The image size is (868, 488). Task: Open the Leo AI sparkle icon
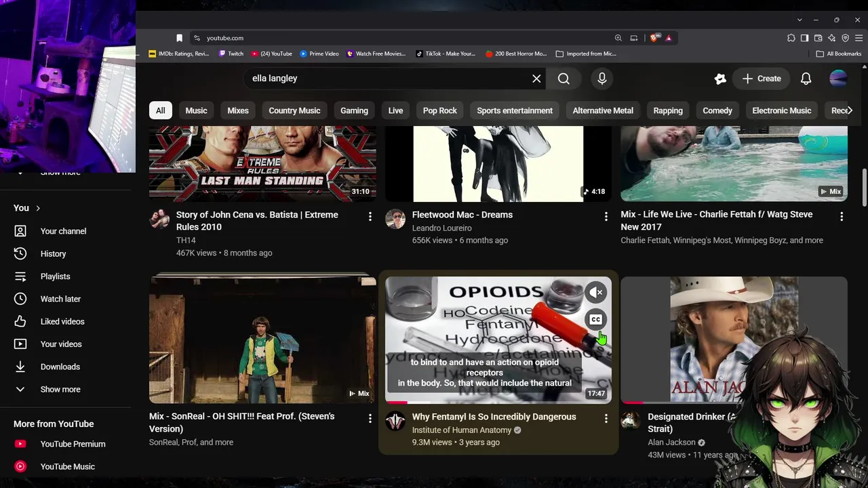[x=831, y=38]
